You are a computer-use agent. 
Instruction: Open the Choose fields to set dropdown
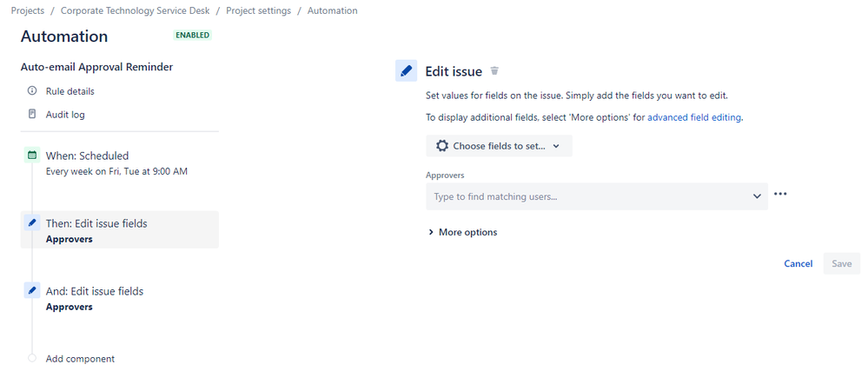pos(499,146)
